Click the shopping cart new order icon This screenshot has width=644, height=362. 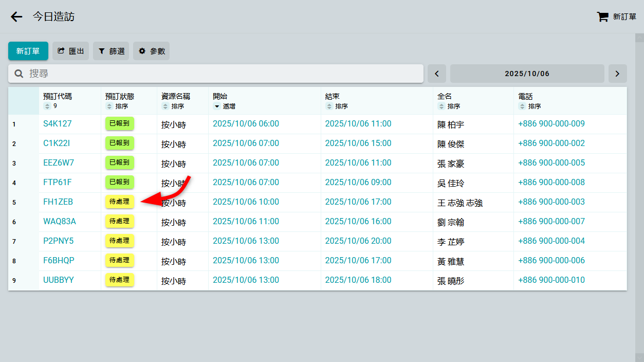pos(602,17)
